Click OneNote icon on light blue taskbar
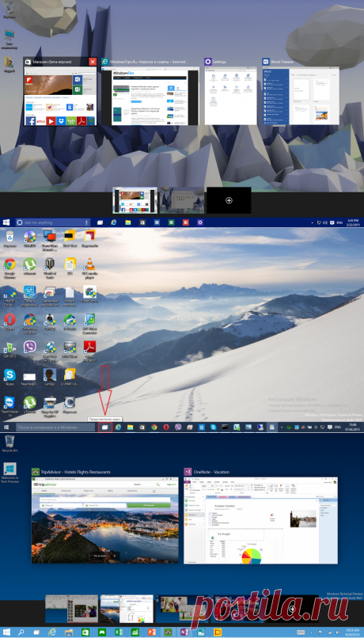The image size is (364, 638). [184, 632]
